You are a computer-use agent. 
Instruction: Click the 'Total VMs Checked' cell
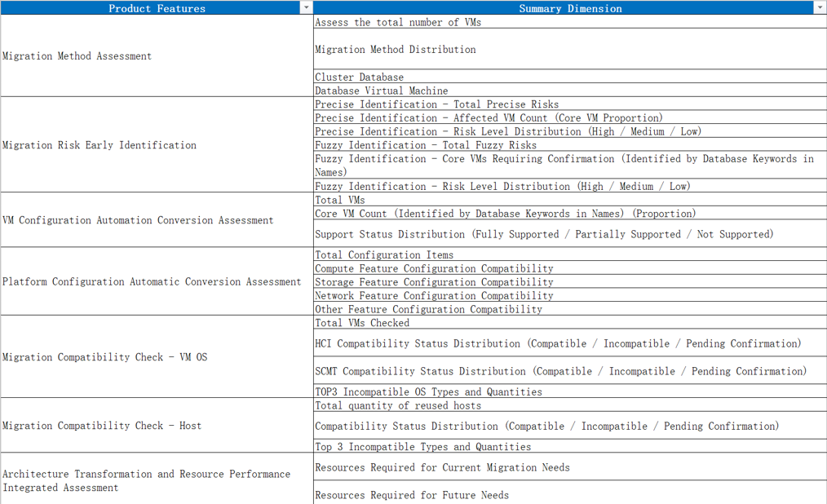point(570,323)
